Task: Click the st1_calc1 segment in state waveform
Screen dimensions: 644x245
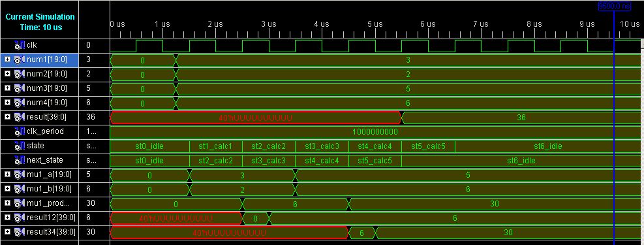Action: [x=215, y=146]
